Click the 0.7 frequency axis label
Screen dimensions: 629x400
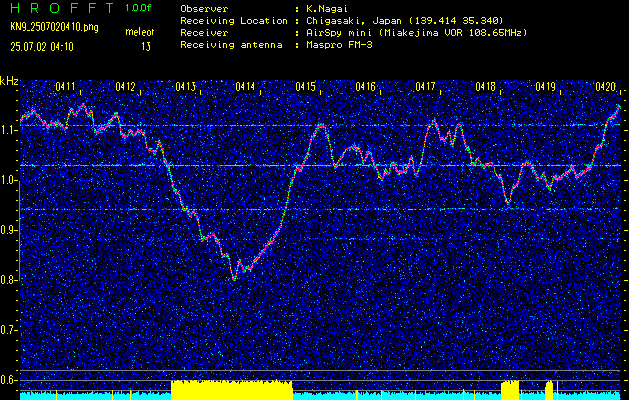[x=7, y=330]
